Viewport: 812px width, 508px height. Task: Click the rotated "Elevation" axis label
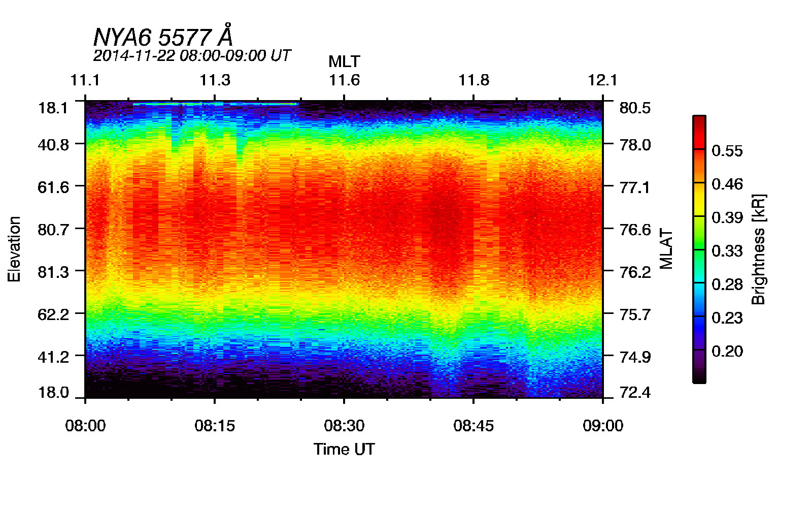(14, 249)
